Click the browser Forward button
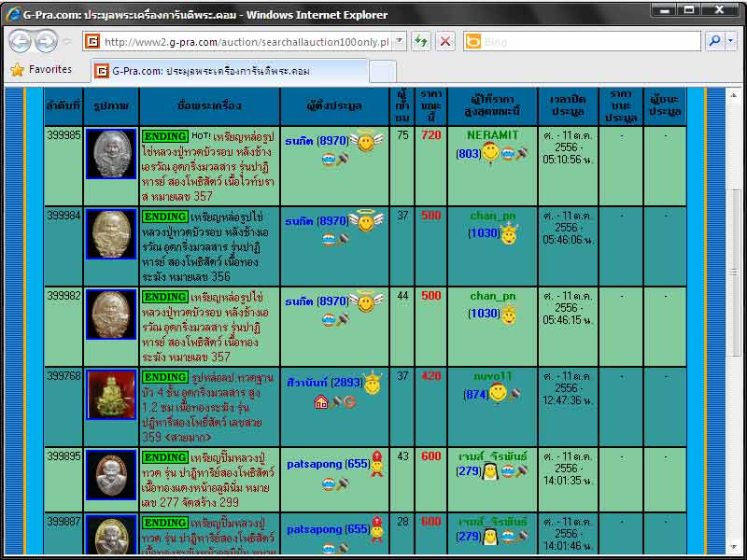This screenshot has height=560, width=747. click(46, 41)
